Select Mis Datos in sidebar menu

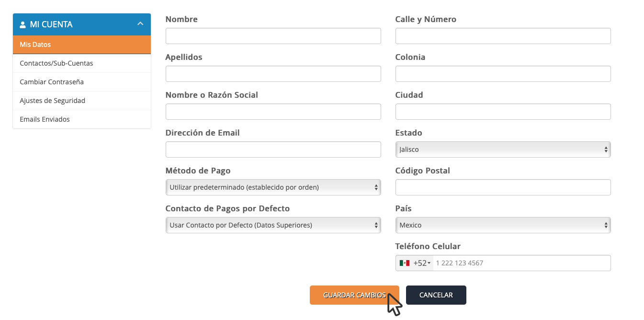click(x=82, y=45)
